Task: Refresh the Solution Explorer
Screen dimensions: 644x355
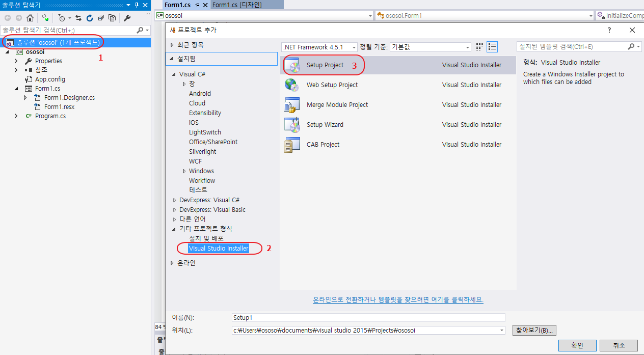Action: coord(90,18)
